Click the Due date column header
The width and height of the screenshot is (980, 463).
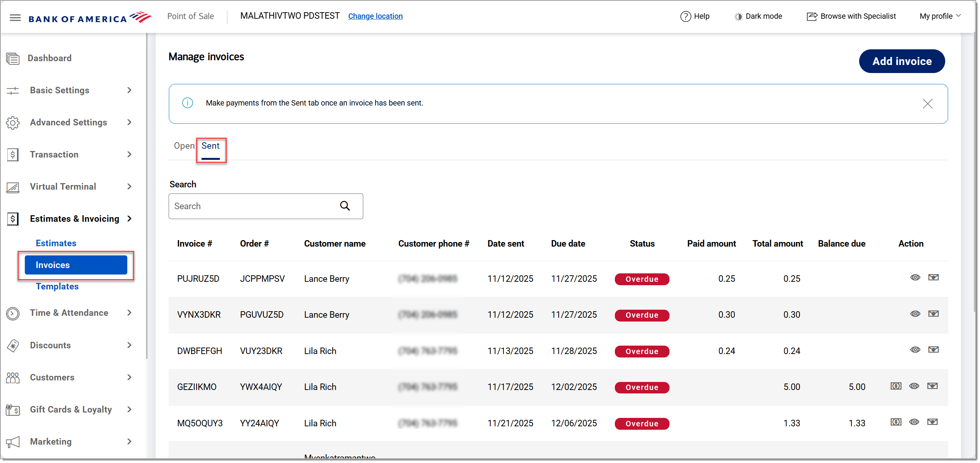pyautogui.click(x=568, y=244)
